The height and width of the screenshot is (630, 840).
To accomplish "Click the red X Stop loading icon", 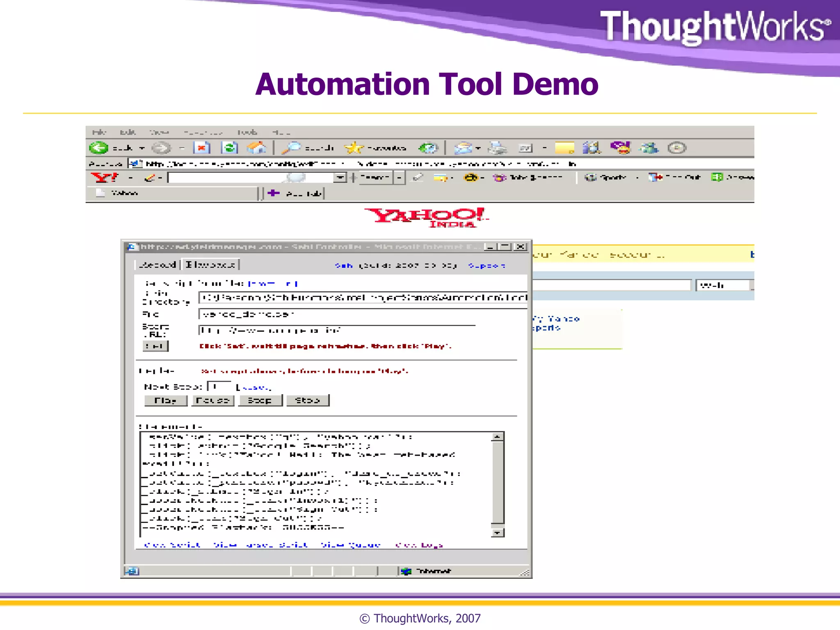I will [202, 148].
